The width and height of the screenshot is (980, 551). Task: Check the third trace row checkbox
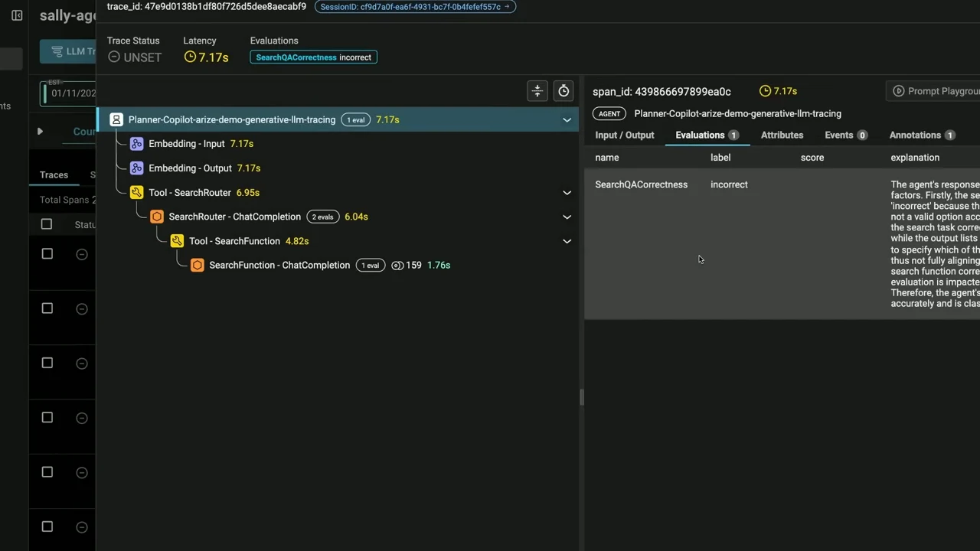[47, 363]
